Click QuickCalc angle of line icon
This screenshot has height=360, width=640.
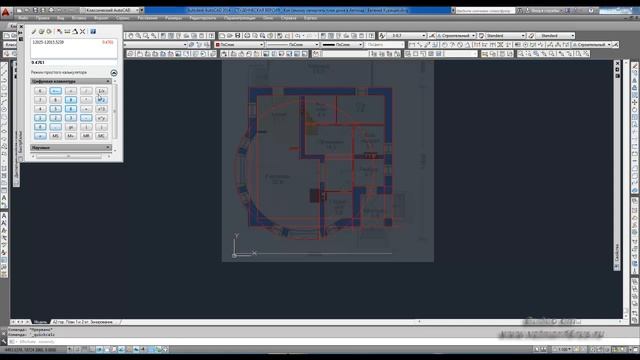click(75, 31)
